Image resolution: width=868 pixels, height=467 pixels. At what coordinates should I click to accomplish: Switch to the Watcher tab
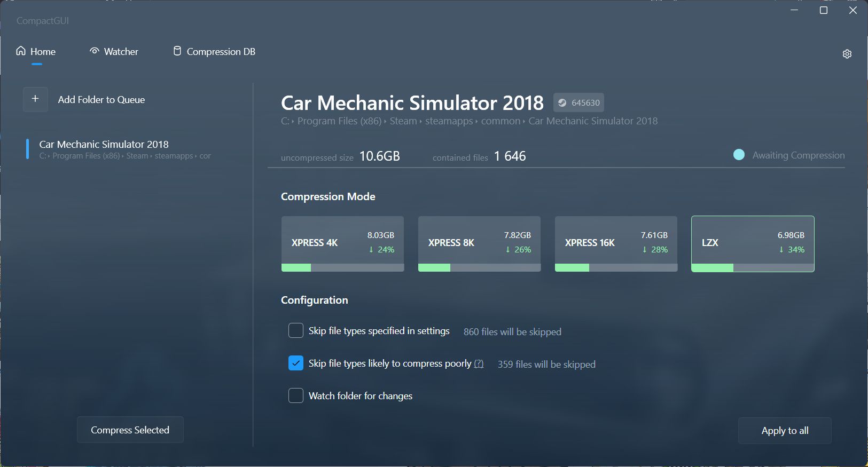click(114, 52)
